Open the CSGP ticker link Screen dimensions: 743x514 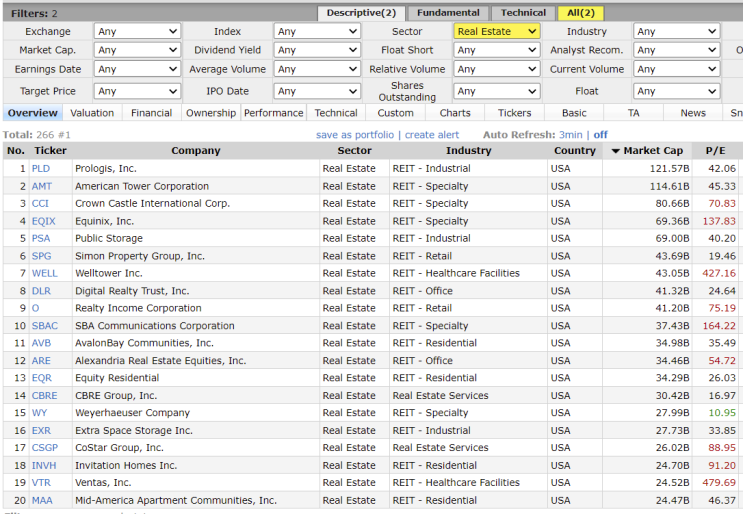click(45, 448)
